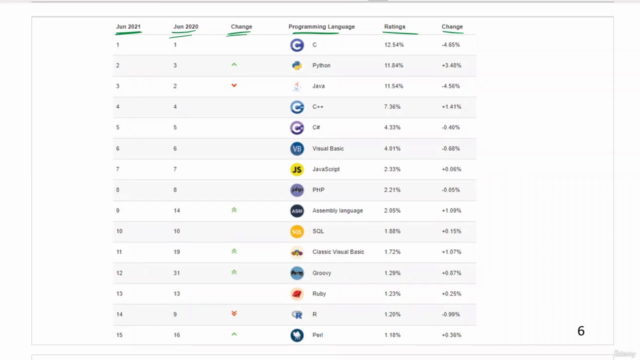The width and height of the screenshot is (640, 360).
Task: Click the -4.56% change value for Java
Action: click(x=451, y=86)
